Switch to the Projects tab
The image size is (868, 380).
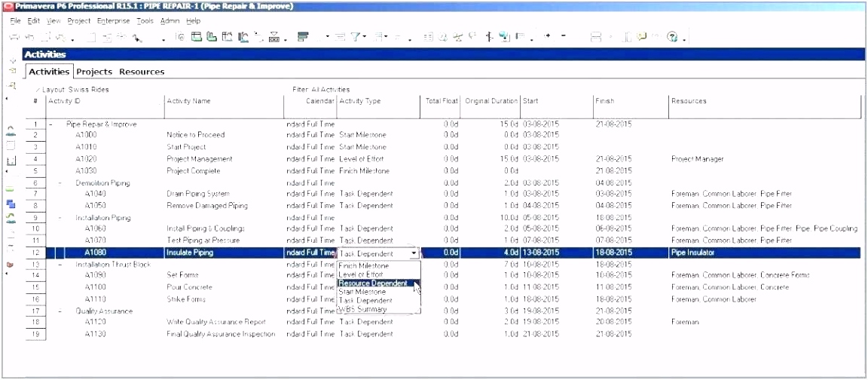94,72
